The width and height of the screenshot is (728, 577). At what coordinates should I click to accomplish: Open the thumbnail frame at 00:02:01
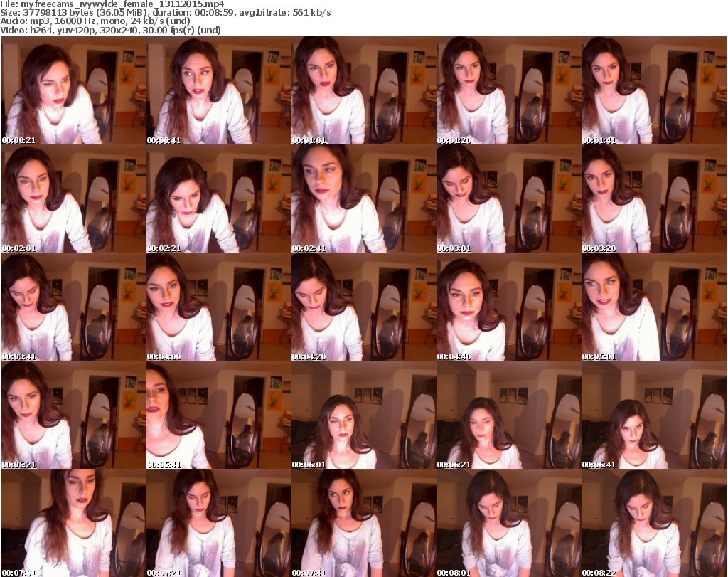point(74,198)
